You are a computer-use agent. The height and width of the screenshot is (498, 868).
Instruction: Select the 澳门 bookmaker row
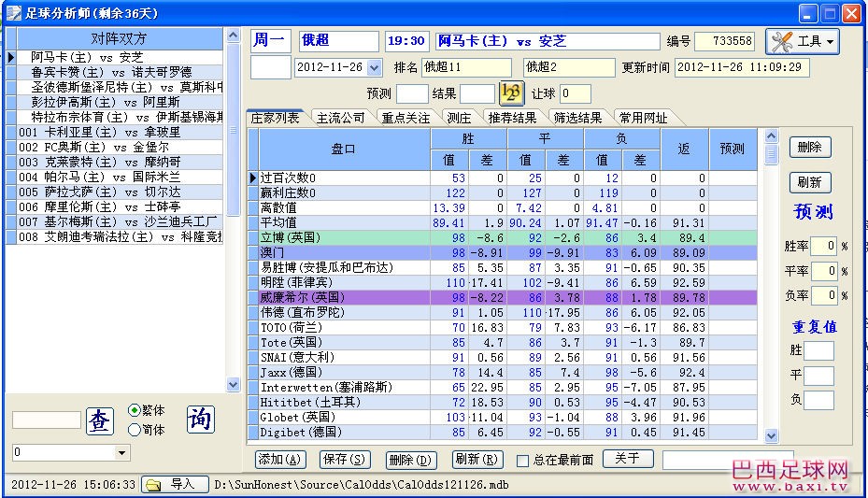click(x=507, y=253)
